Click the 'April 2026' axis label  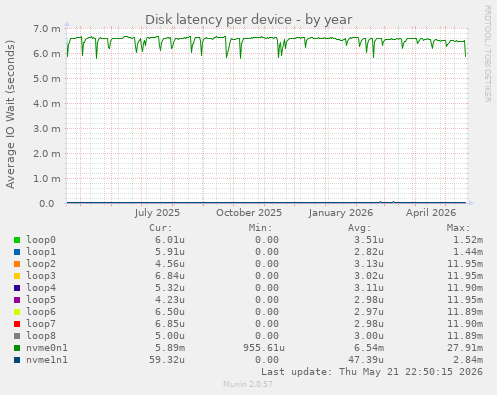(431, 213)
